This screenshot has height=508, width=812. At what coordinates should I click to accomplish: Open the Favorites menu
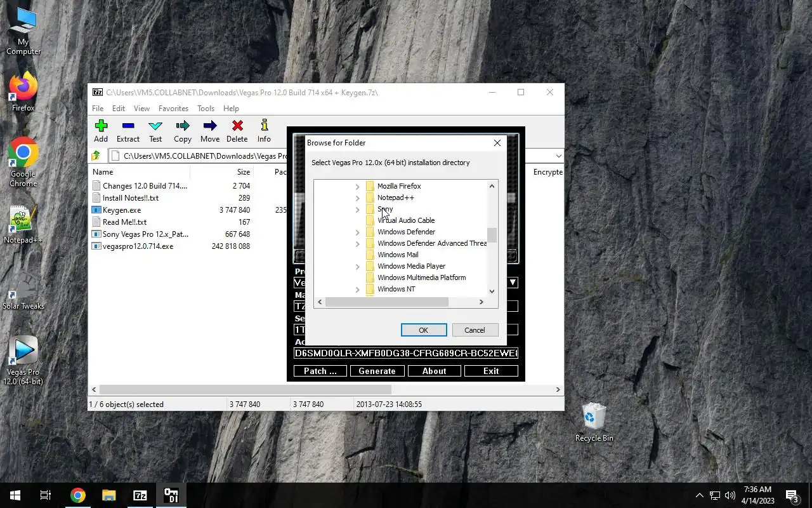pos(173,109)
